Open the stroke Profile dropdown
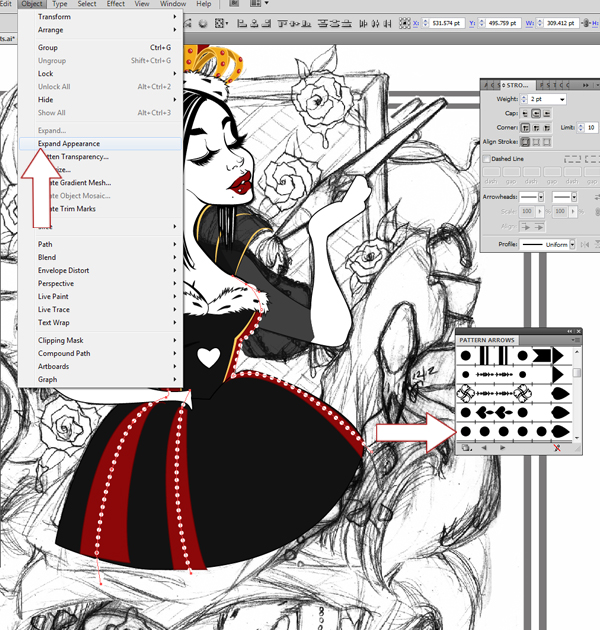This screenshot has height=630, width=600. coord(572,244)
